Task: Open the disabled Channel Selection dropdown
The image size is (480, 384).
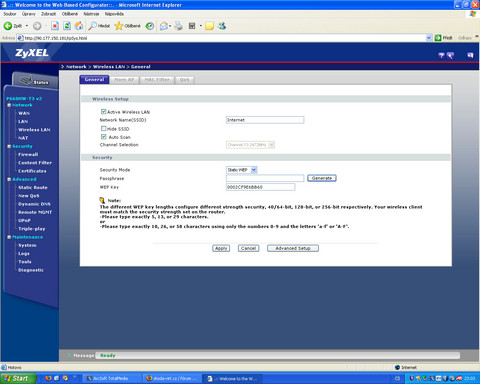Action: tap(250, 145)
